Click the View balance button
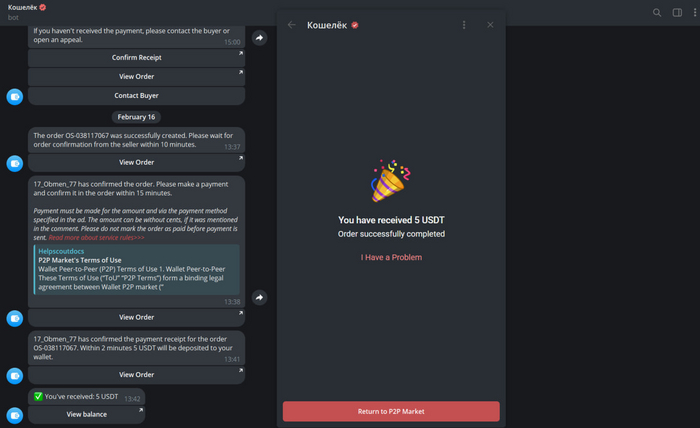 (87, 415)
